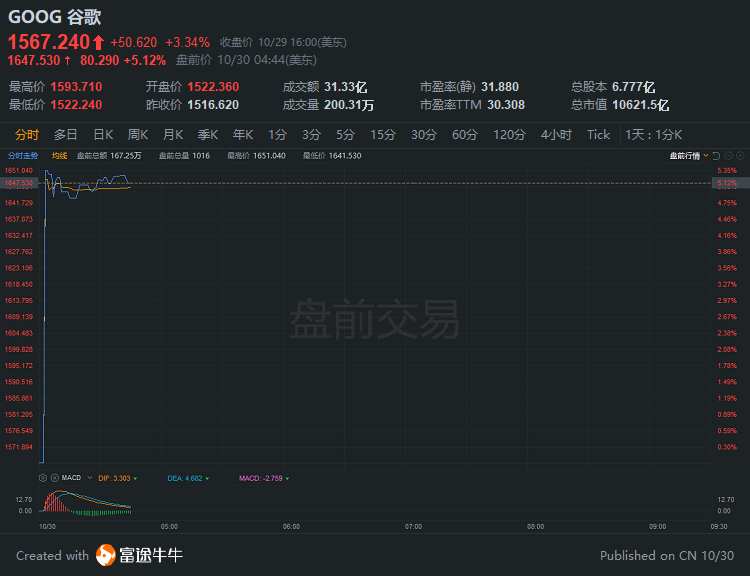
Task: Click the highlighted 1647.530 price axis marker
Action: (x=19, y=183)
